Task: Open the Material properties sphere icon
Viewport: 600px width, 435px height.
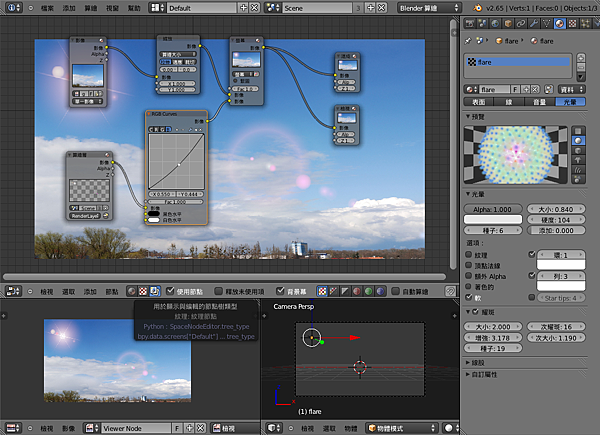Action: 559,24
